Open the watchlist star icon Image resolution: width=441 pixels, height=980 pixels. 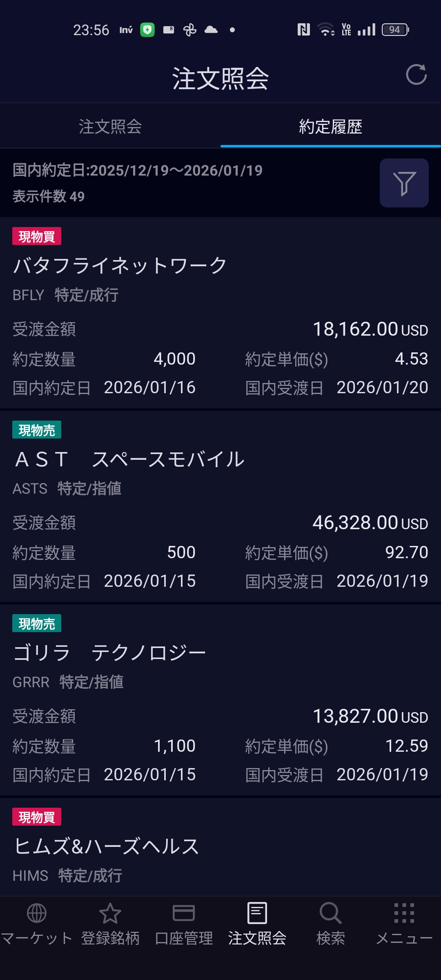[110, 913]
